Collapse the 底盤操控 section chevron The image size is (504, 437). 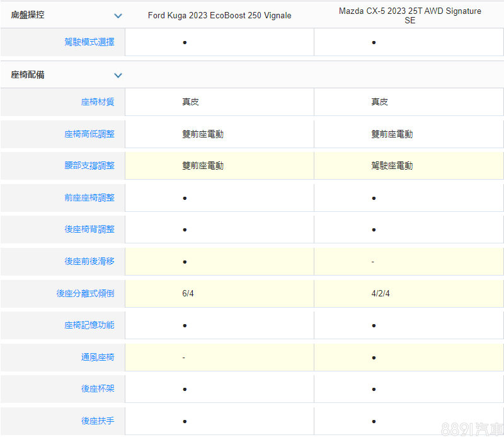click(118, 16)
